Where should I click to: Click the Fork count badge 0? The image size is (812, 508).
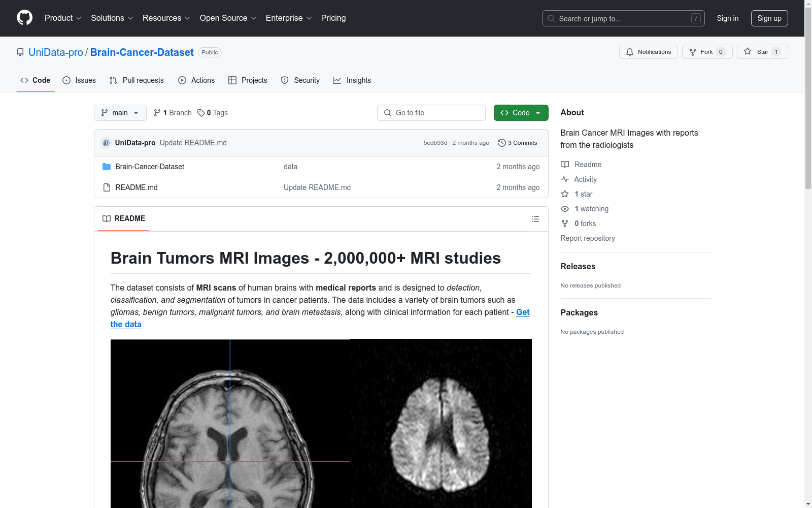(x=721, y=52)
